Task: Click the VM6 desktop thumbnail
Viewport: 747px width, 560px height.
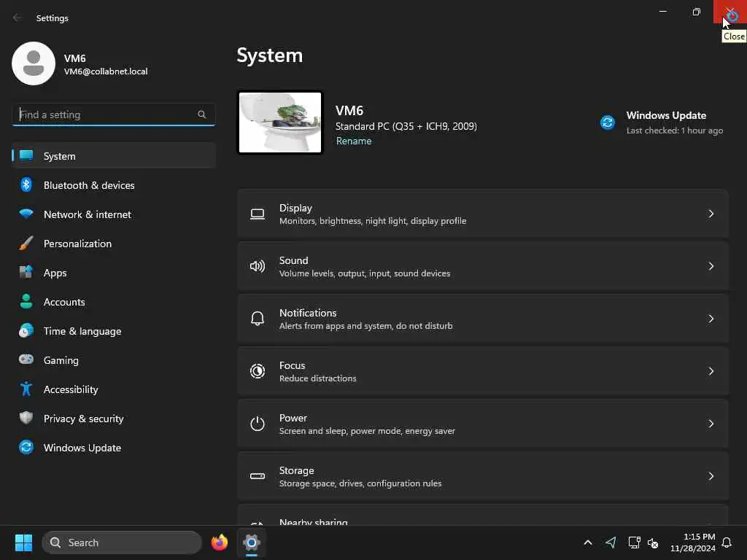Action: [280, 122]
